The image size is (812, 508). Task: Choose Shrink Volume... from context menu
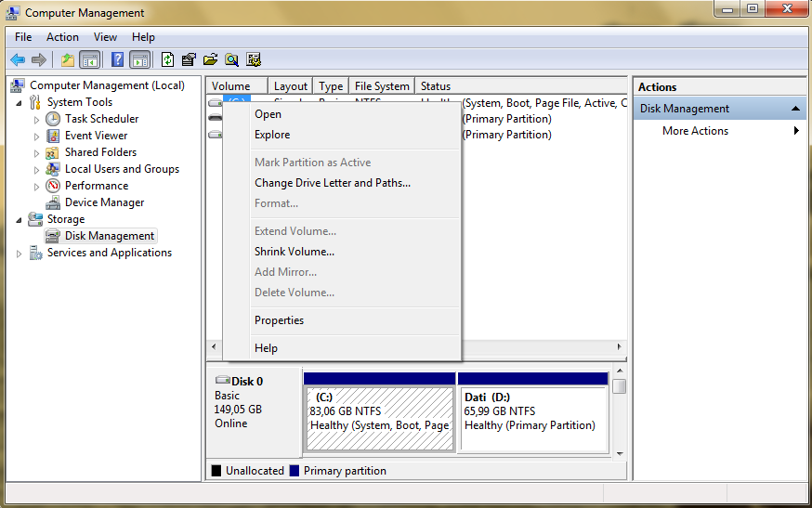pos(295,252)
